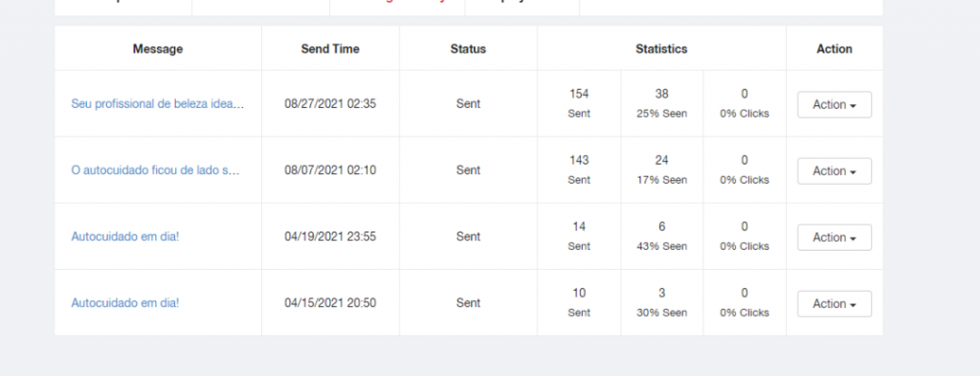The width and height of the screenshot is (980, 376).
Task: Expand the Action menu for 04/19/2021 message
Action: pos(835,237)
